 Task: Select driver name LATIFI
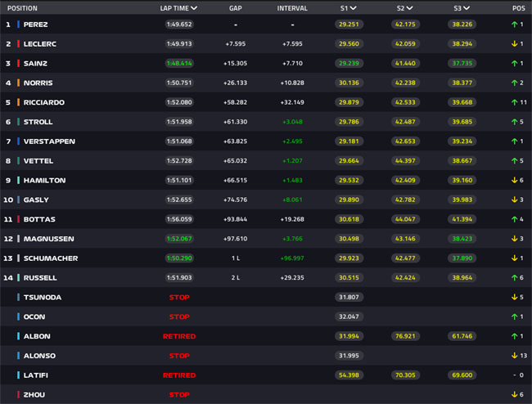(x=36, y=375)
